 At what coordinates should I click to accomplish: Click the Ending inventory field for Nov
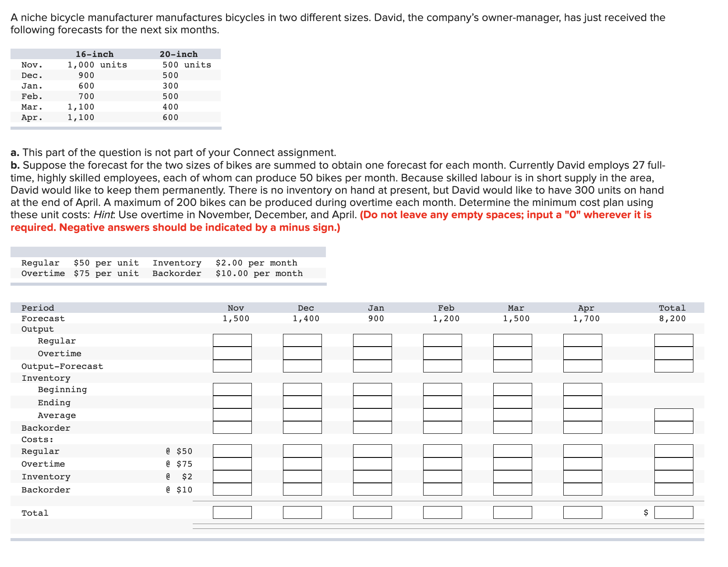coord(232,402)
